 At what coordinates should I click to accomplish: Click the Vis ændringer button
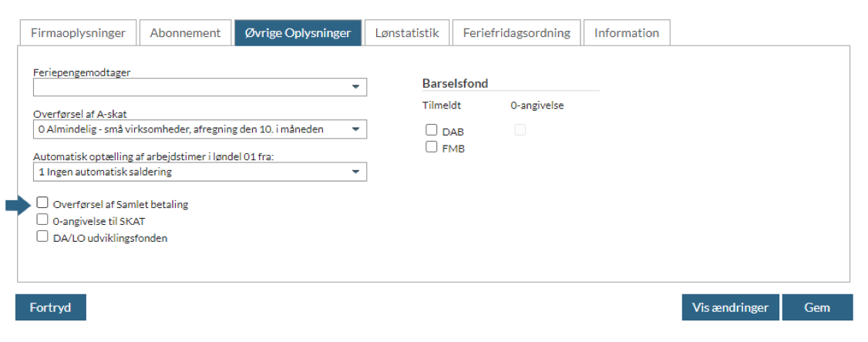pyautogui.click(x=730, y=307)
